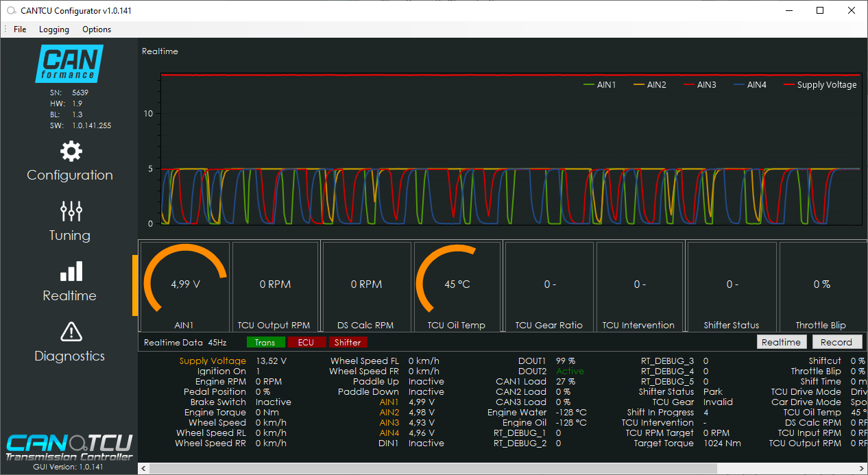Select the Tuning sliders icon
The height and width of the screenshot is (475, 868).
71,211
